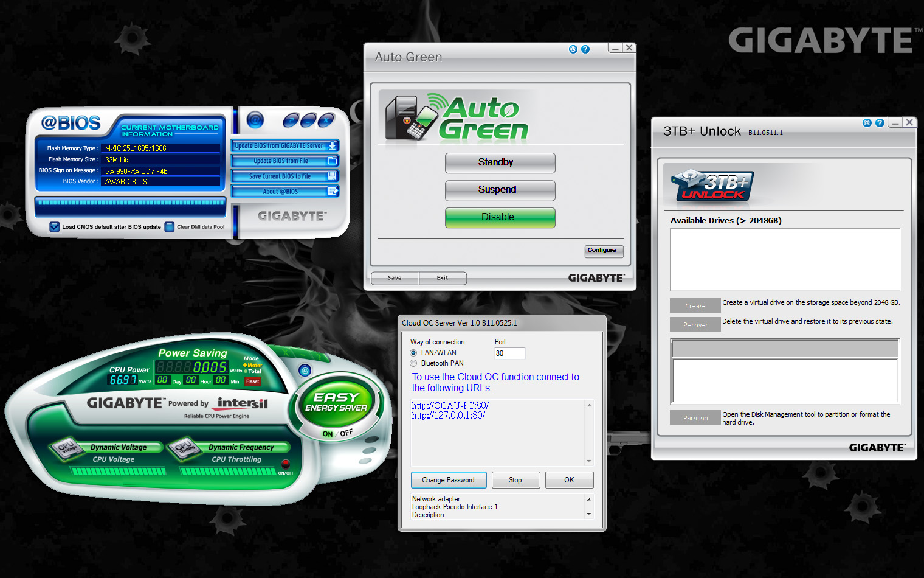Click CPU Power 66.97 Watts readout
The width and height of the screenshot is (924, 578).
tap(123, 380)
